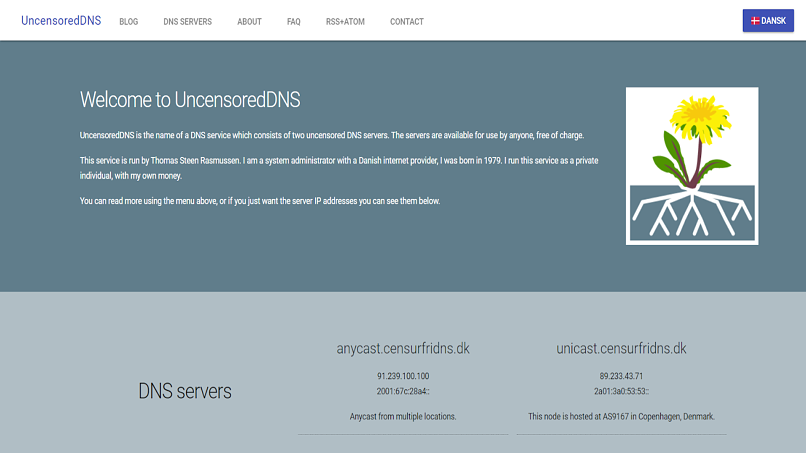
Task: Click the paragraph about two uncensored DNS servers
Action: point(332,135)
